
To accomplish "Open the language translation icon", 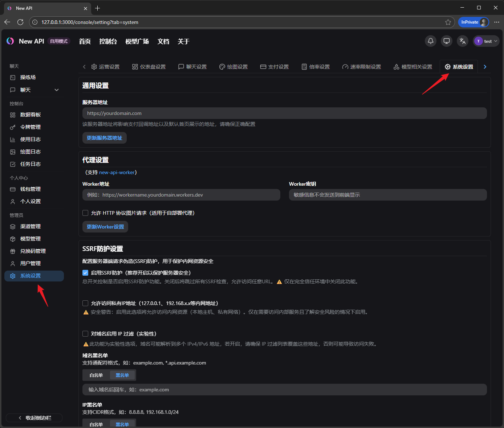I will pos(462,41).
